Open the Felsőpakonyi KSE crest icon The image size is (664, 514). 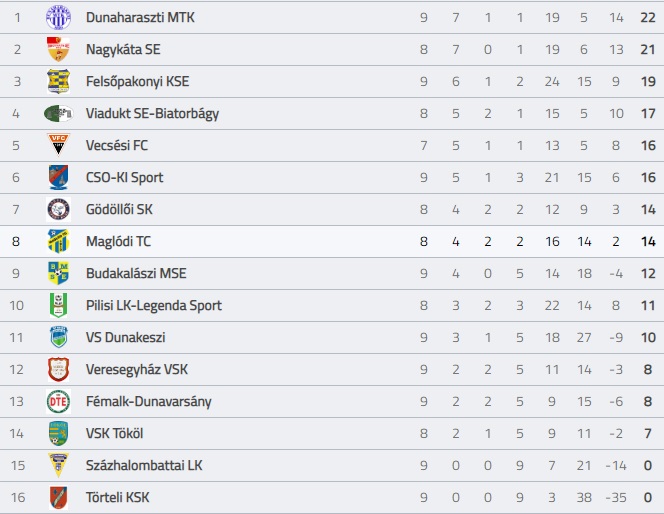pos(58,81)
